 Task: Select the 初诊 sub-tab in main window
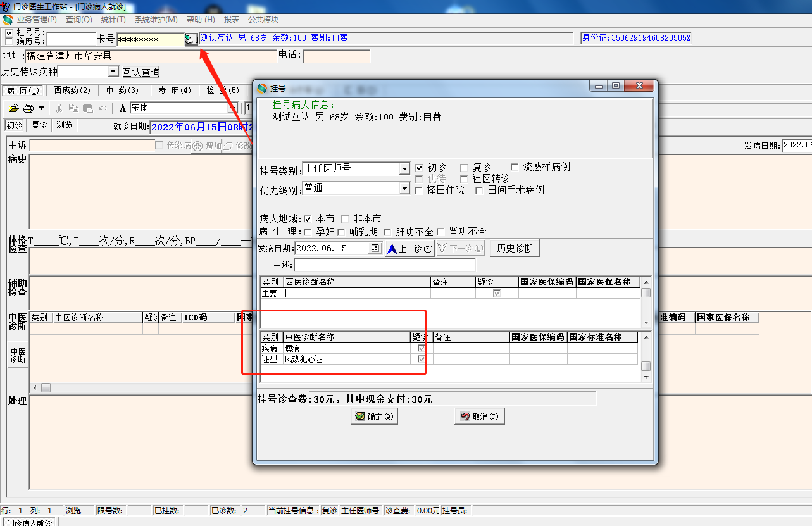click(15, 125)
